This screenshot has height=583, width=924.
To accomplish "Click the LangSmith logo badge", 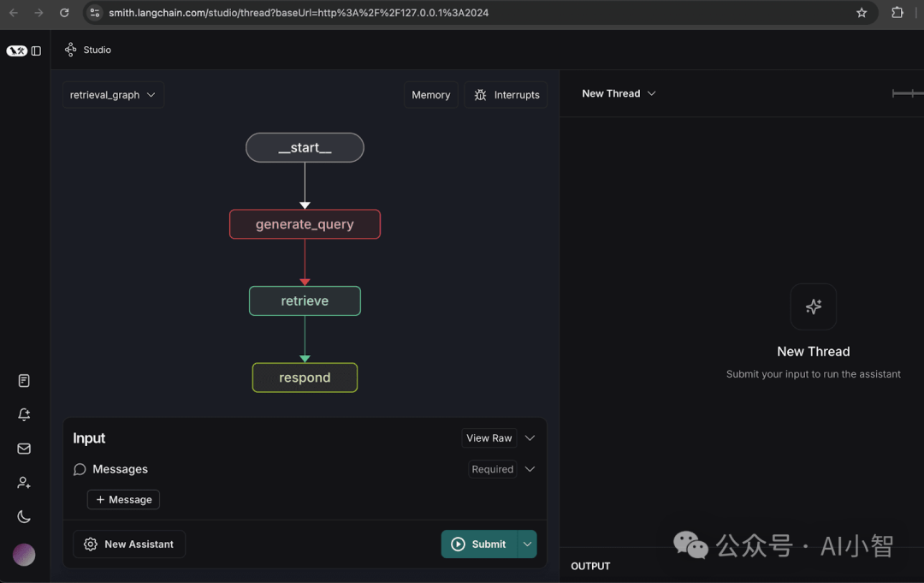I will 17,50.
